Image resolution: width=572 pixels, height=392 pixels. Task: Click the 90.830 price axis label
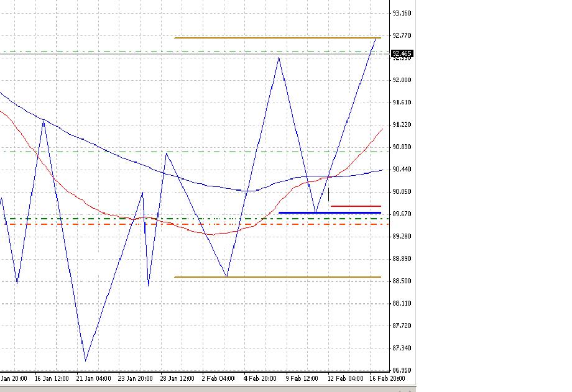pyautogui.click(x=402, y=147)
